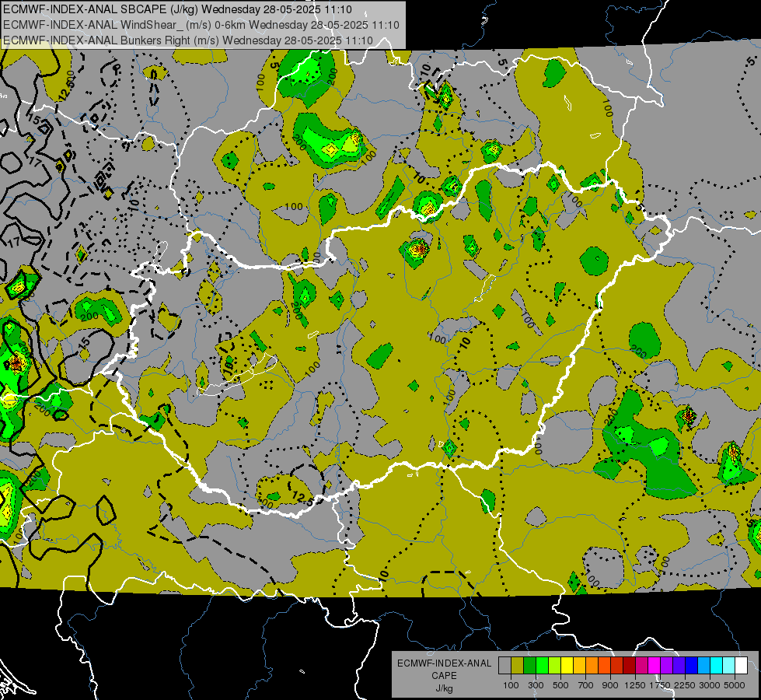The width and height of the screenshot is (761, 700).
Task: Click the 1750 label under the legend
Action: tap(660, 685)
